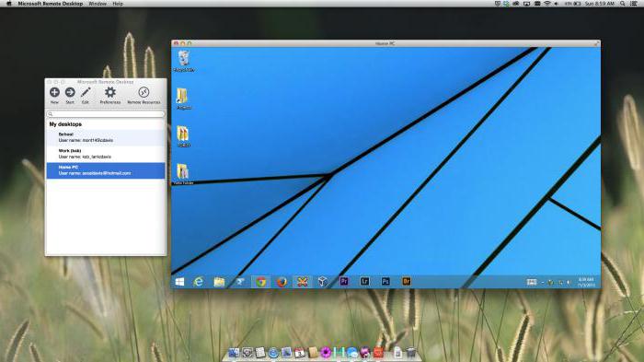Open Remote Resources in toolbar

tap(144, 92)
